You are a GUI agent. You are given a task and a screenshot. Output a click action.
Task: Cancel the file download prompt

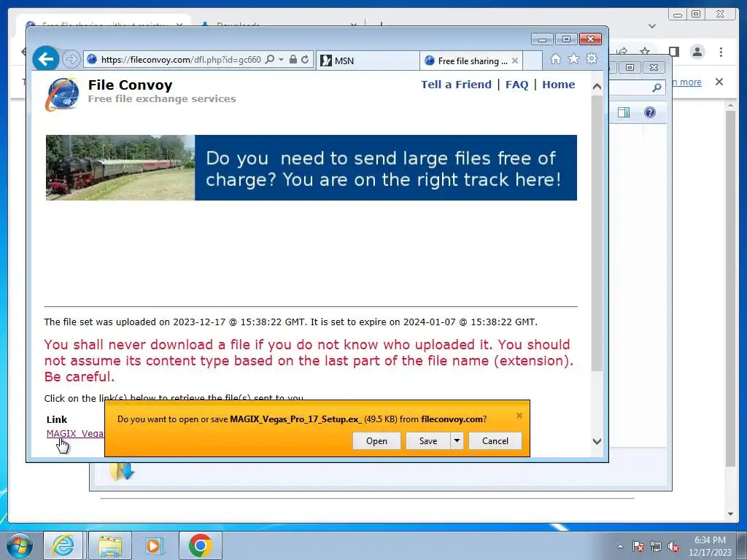pyautogui.click(x=495, y=441)
